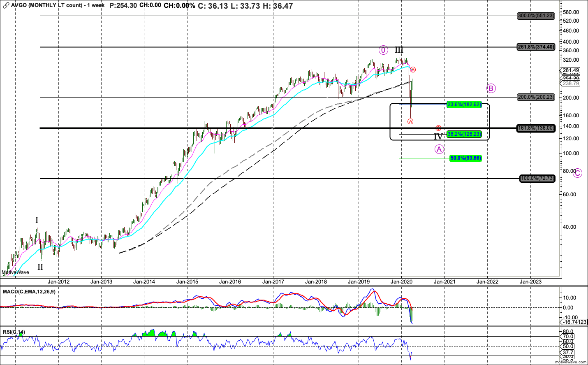Click 320.00 on the price axis

click(x=571, y=60)
